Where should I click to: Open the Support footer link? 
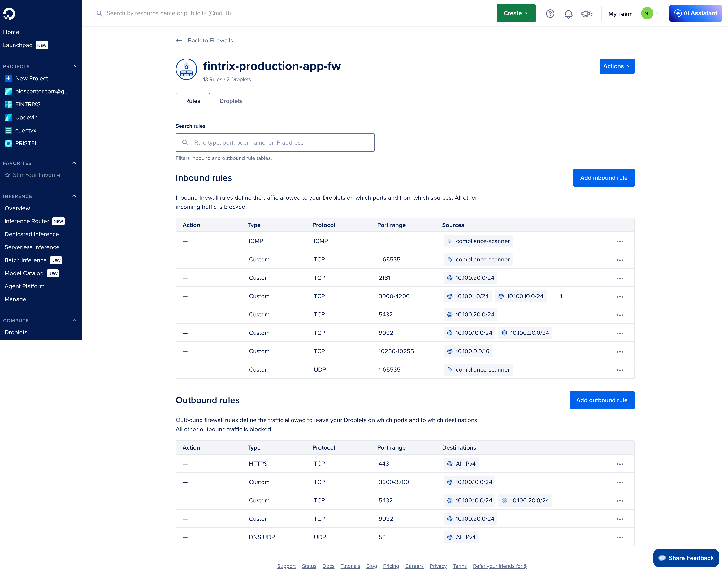[287, 566]
